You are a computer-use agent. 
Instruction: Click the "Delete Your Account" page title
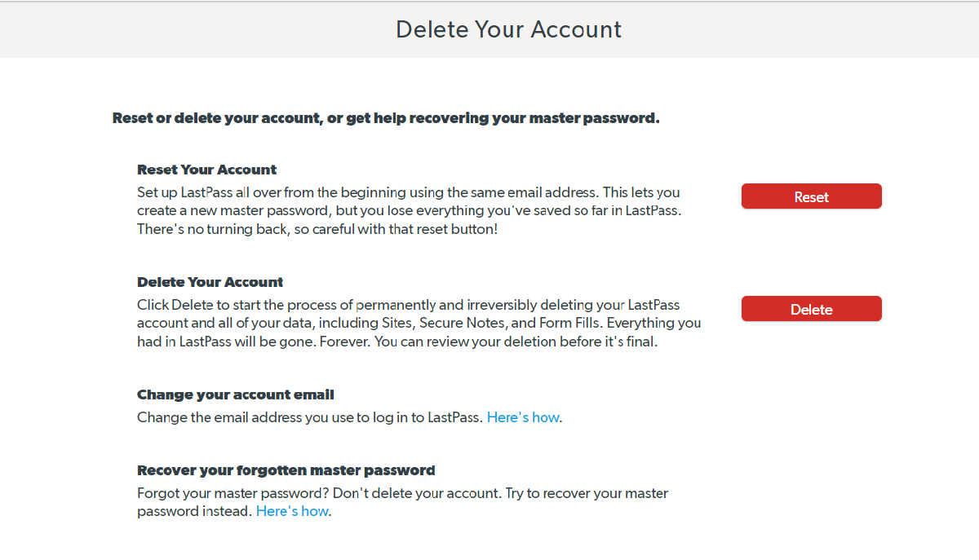click(x=508, y=29)
